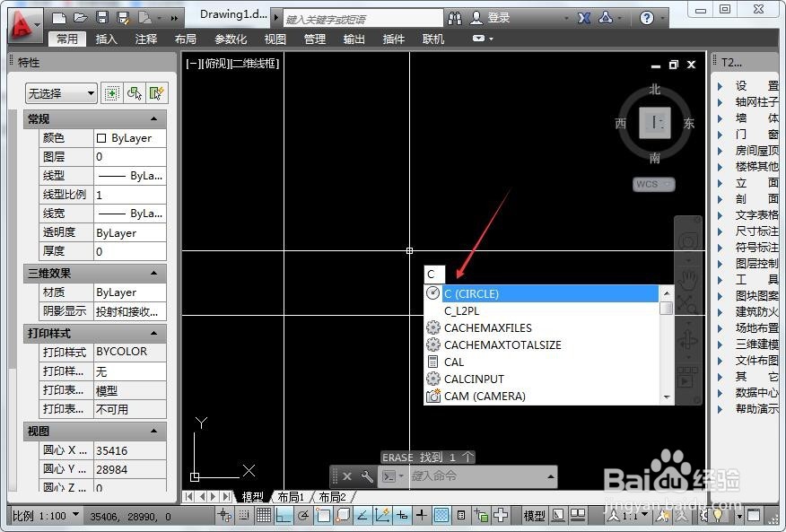Open the 插入 ribbon tab
The image size is (786, 532).
coord(106,39)
